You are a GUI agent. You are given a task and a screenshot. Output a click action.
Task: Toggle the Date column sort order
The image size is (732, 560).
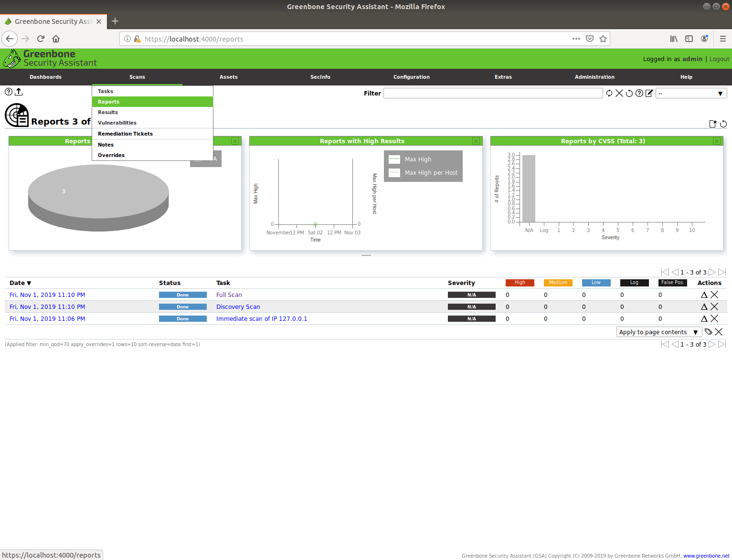click(20, 283)
